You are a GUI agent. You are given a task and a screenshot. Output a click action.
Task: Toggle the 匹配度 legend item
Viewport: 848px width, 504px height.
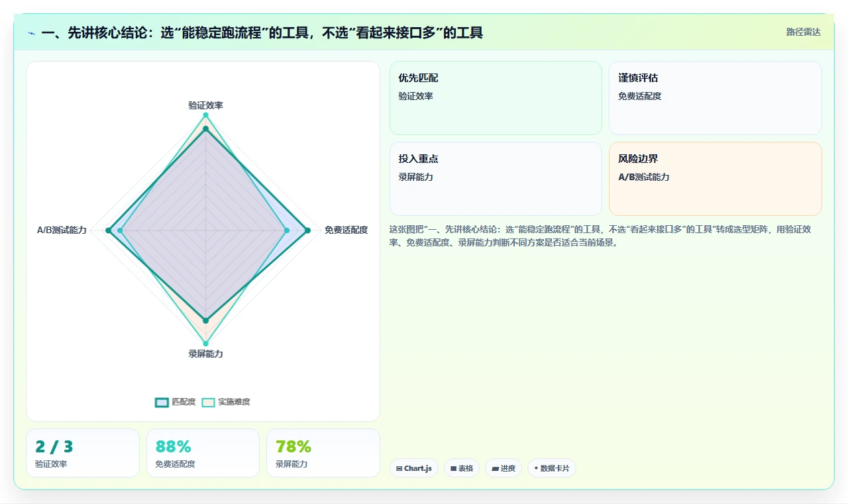176,402
